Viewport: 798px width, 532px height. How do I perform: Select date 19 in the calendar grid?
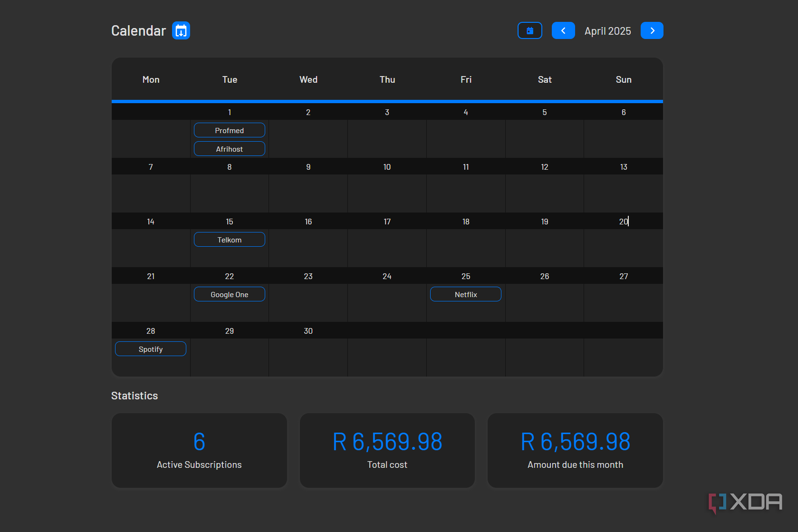545,222
